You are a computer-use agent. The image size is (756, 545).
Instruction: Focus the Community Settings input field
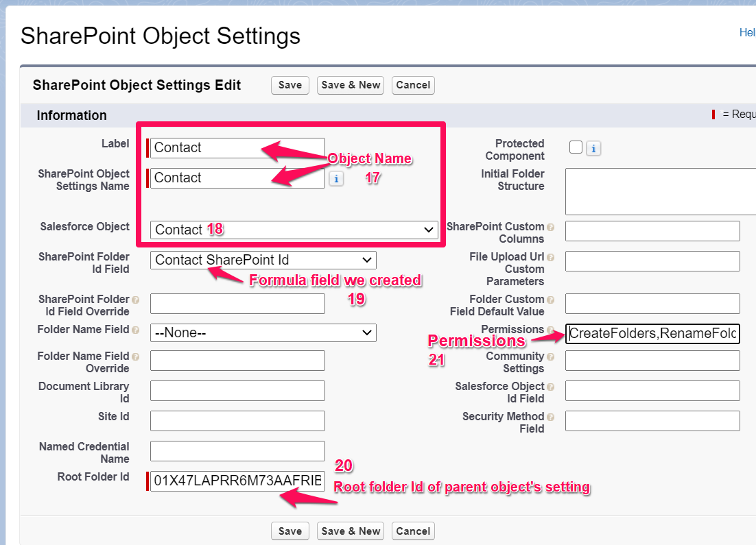coord(652,361)
